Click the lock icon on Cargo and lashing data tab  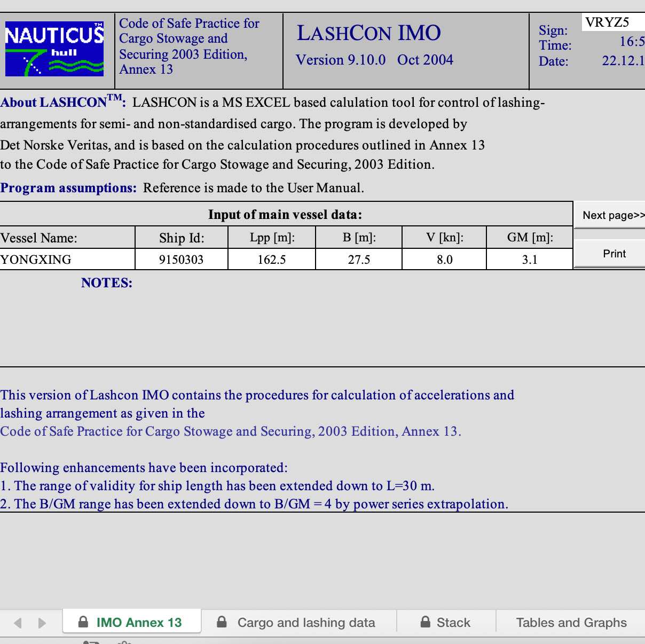click(222, 622)
